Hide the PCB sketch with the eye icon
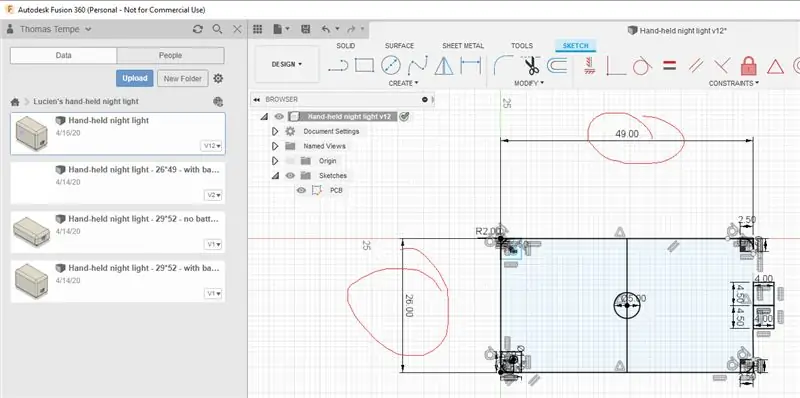 click(x=301, y=190)
